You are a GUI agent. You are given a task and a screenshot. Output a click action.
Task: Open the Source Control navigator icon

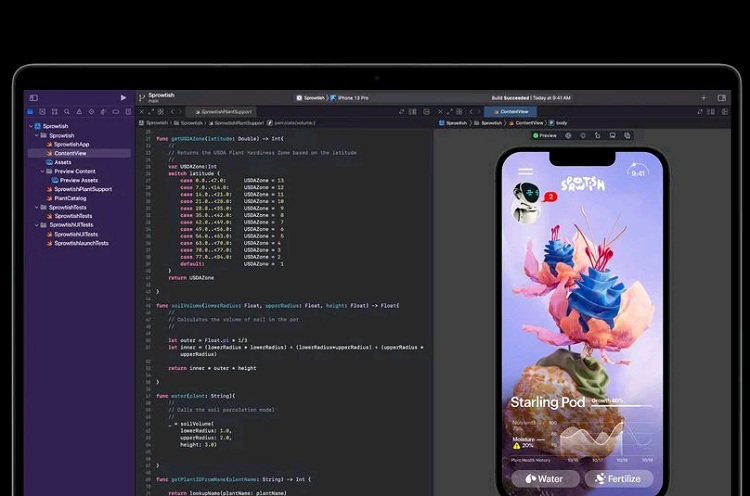click(x=42, y=112)
